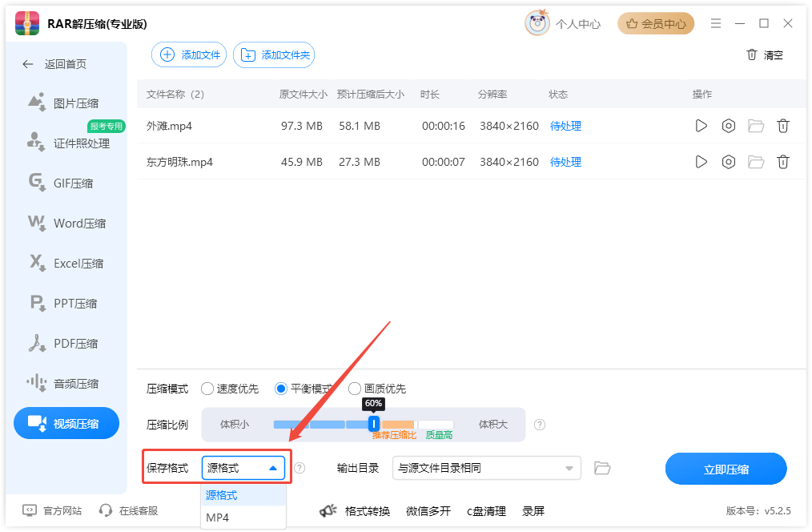Click the 45.9 MB original size
Image resolution: width=812 pixels, height=532 pixels.
coord(302,162)
